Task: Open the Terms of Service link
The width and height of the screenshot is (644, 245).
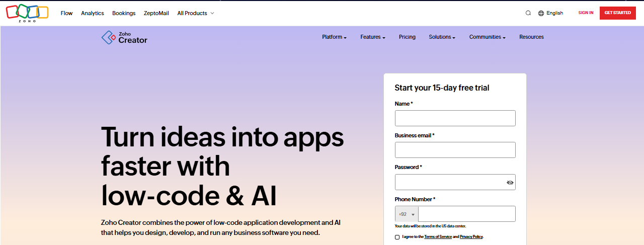Action: [x=438, y=236]
